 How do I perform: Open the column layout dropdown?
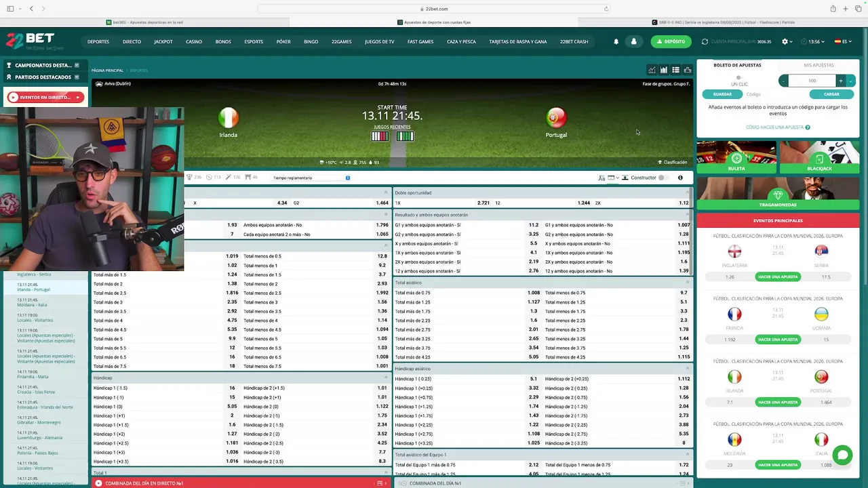pyautogui.click(x=613, y=178)
